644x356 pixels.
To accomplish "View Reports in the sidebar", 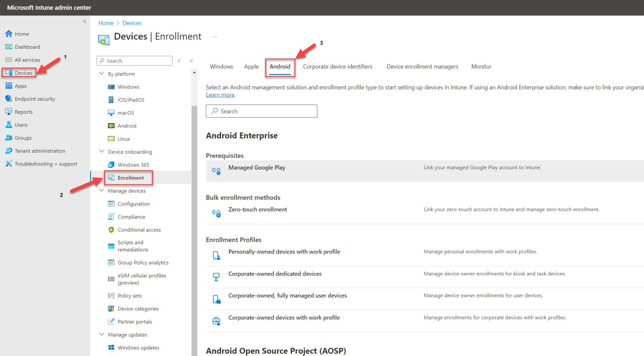I will pyautogui.click(x=23, y=112).
